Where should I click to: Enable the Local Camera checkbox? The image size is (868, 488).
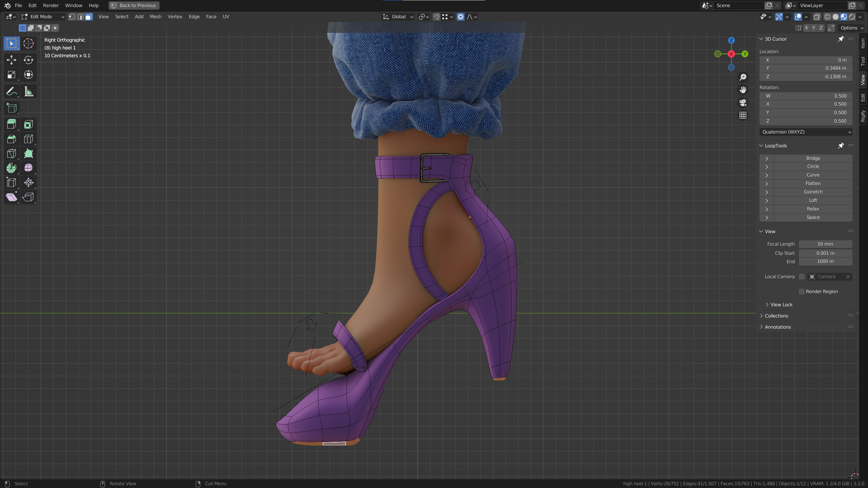[802, 277]
